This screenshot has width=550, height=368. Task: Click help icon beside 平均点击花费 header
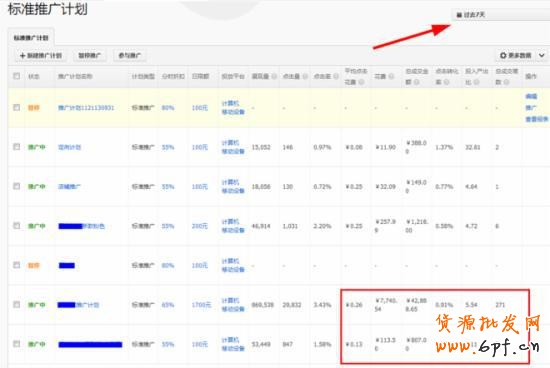point(361,82)
